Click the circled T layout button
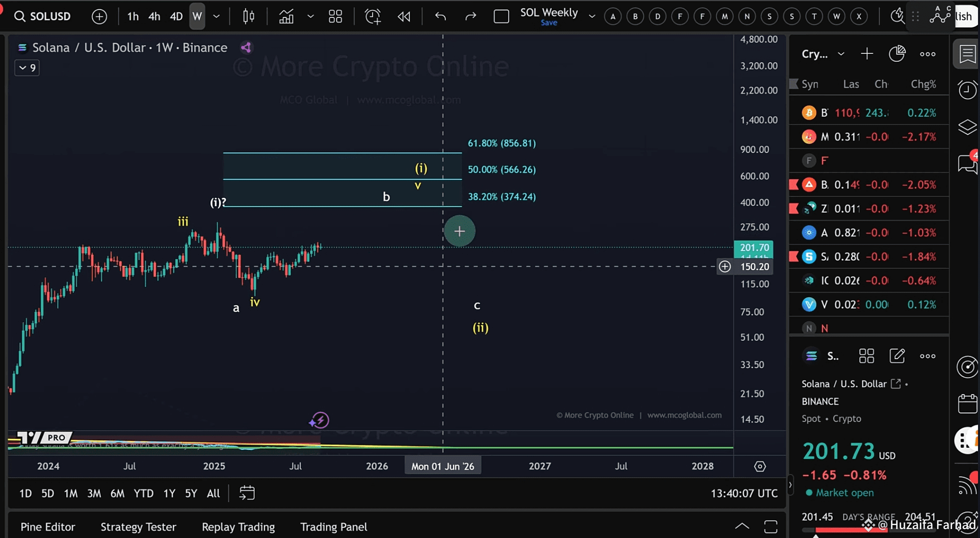Viewport: 980px width, 538px height. [814, 16]
